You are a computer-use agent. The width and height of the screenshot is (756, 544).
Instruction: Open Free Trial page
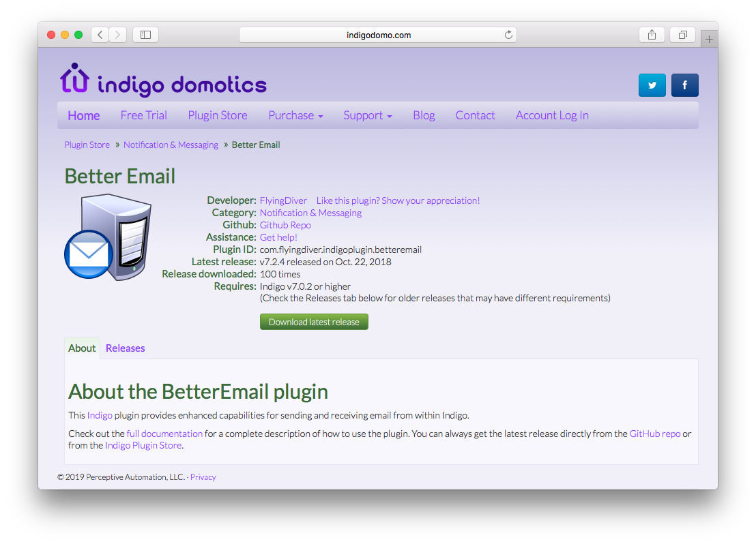(x=144, y=116)
